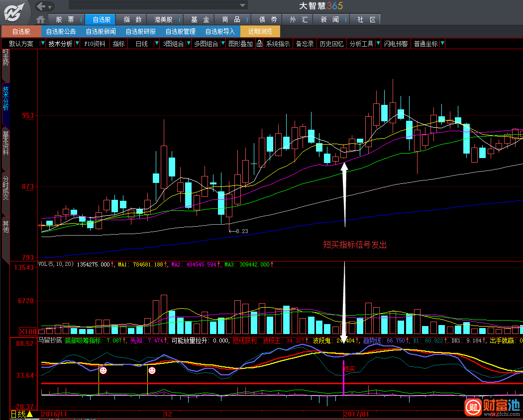Select the 基本资料 side tab
Viewport: 523px width, 420px height.
[5, 144]
